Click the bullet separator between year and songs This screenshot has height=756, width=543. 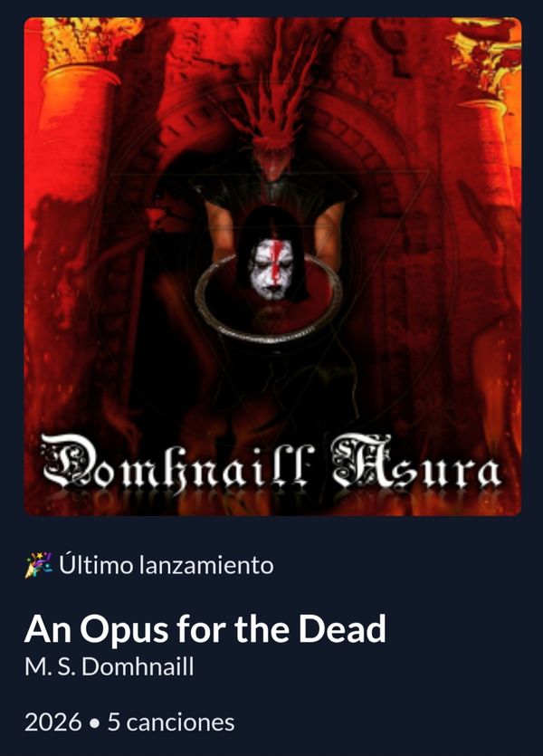(x=95, y=723)
